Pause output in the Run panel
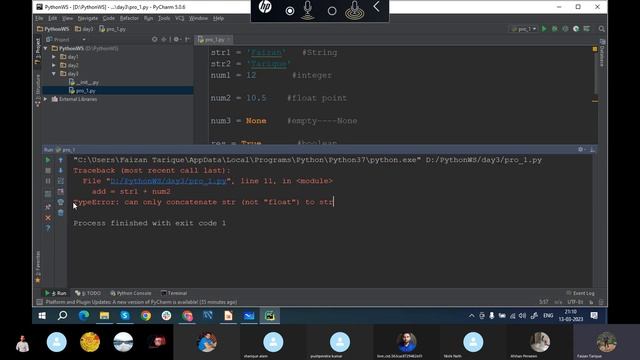 tap(48, 181)
